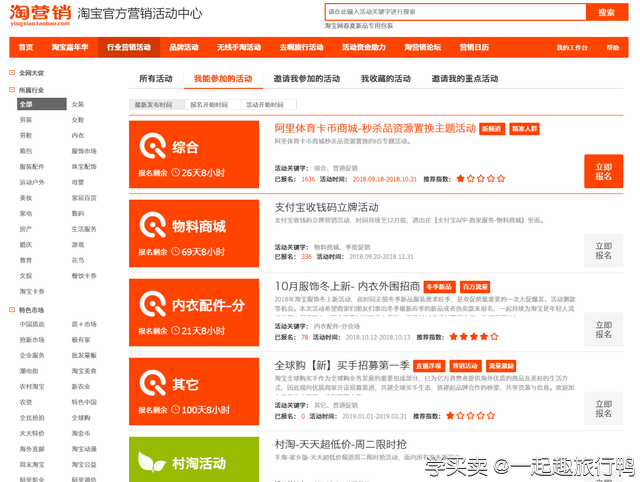Open 村淘-天天超低价-周二限时抢 title link

point(341,444)
